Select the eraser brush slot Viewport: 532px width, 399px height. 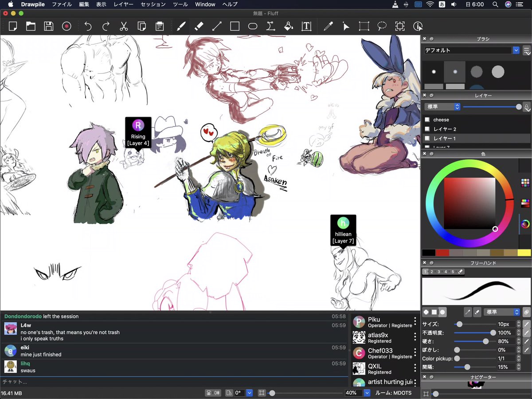click(460, 272)
